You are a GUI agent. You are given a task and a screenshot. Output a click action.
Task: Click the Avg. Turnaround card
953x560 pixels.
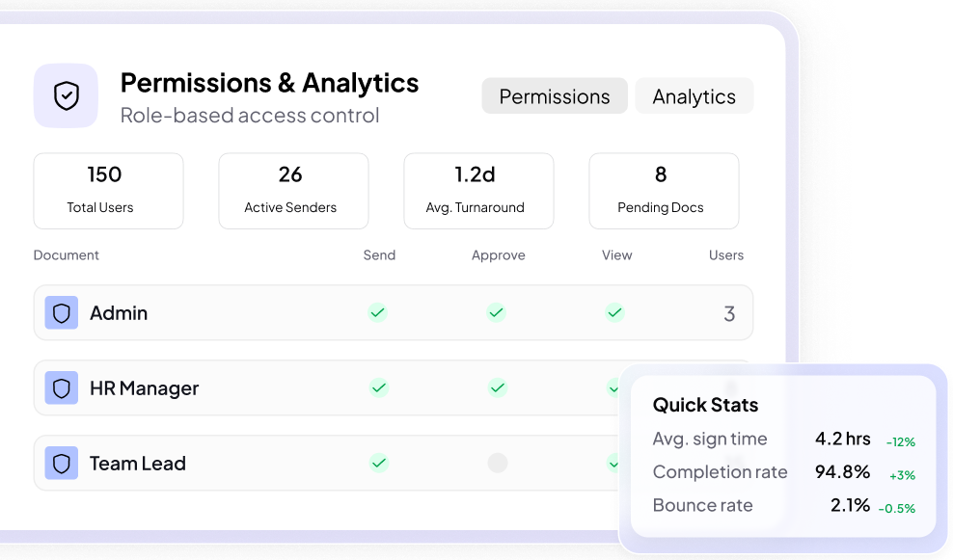[x=478, y=191]
